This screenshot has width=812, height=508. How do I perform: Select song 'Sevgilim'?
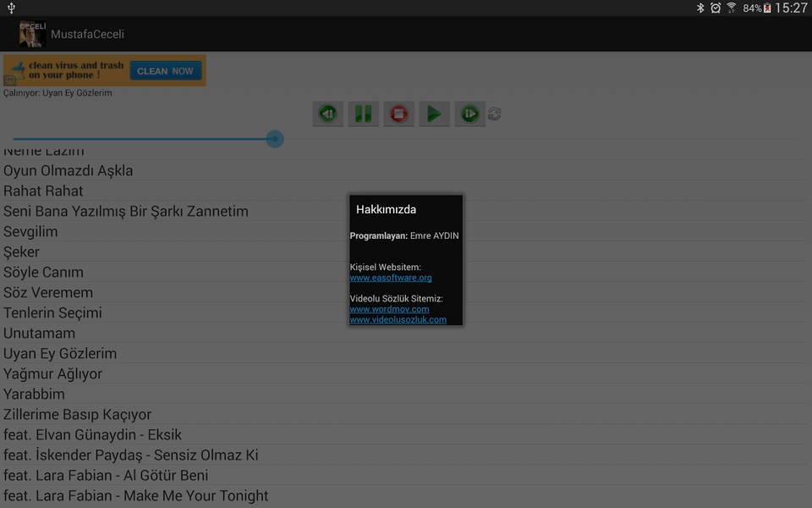coord(406,231)
